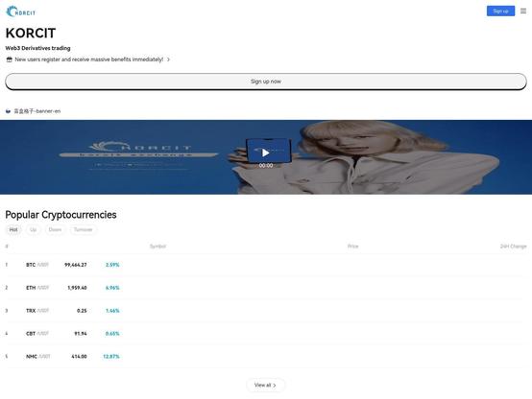Open the NMC /USDT row

tap(266, 357)
